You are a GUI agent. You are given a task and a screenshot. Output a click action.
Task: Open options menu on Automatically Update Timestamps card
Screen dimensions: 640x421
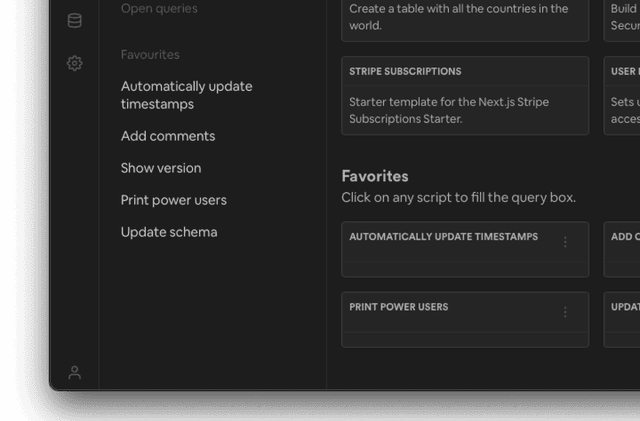pyautogui.click(x=565, y=242)
